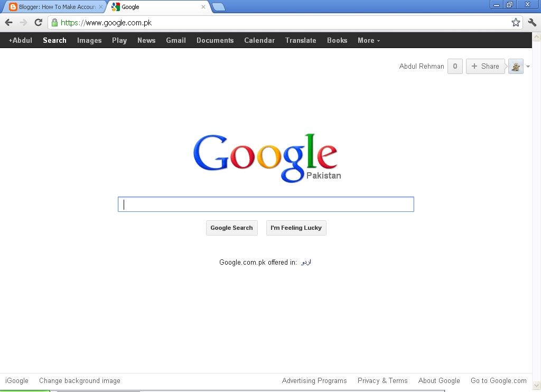Click Change background image link
Image resolution: width=541 pixels, height=392 pixels.
coord(80,380)
